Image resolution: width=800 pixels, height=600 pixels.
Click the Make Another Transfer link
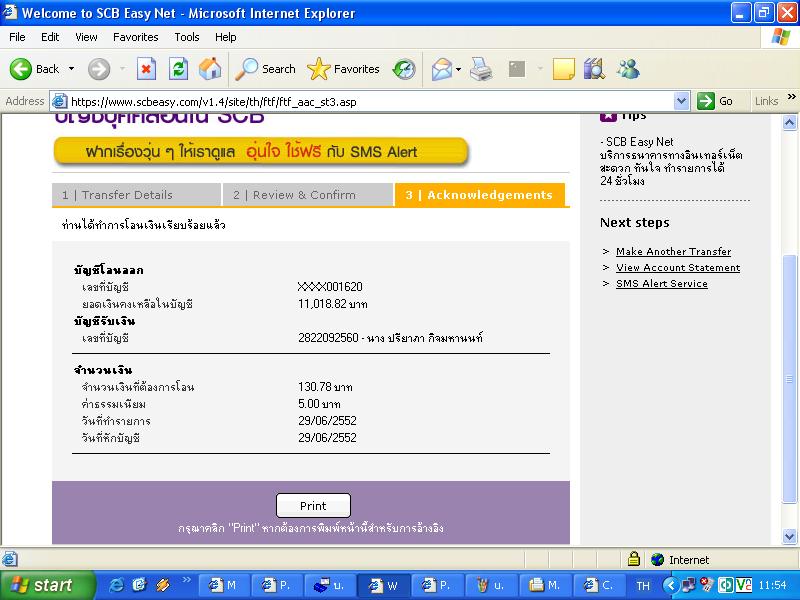coord(673,252)
